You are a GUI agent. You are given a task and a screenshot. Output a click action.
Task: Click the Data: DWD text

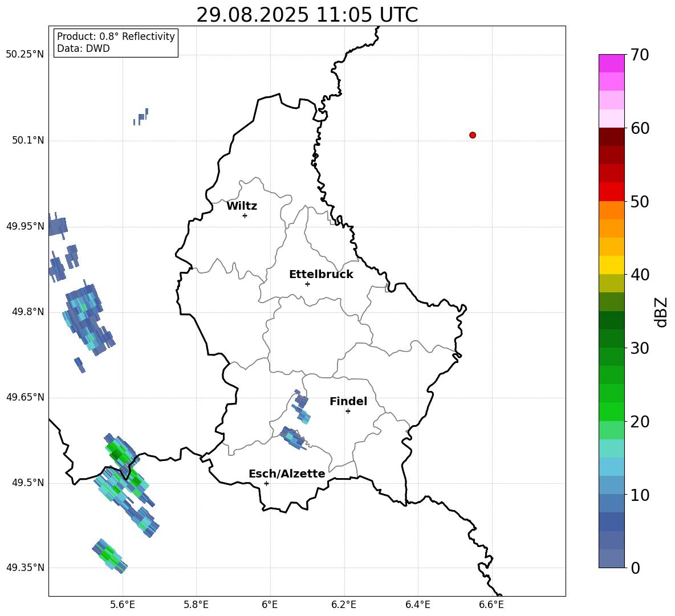click(83, 48)
